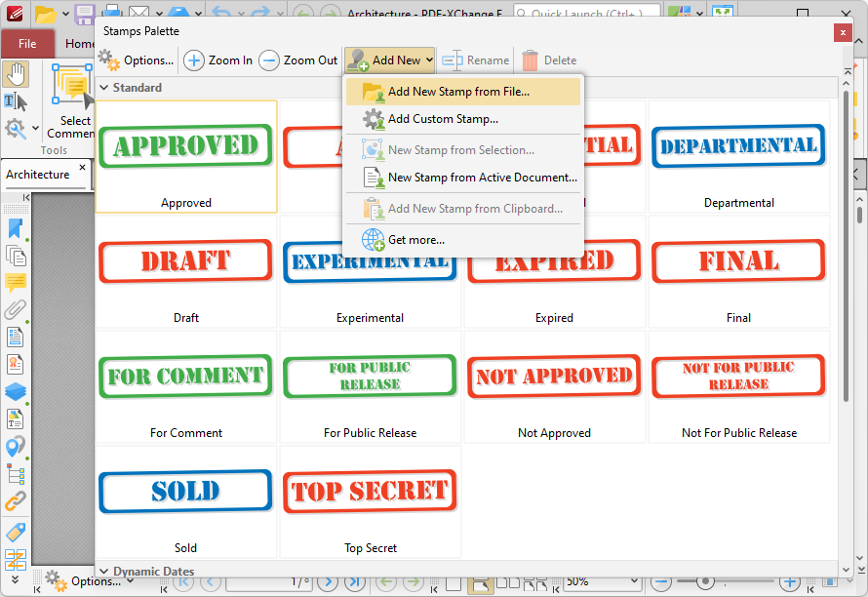Expand more side pane icons chevron
The height and width of the screenshot is (597, 868).
(15, 579)
